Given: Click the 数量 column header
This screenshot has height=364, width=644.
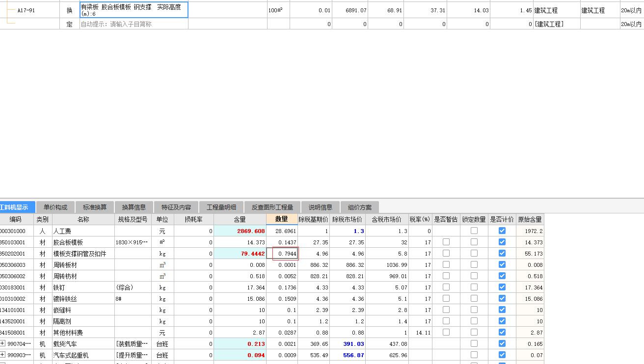Looking at the screenshot, I should (x=282, y=219).
